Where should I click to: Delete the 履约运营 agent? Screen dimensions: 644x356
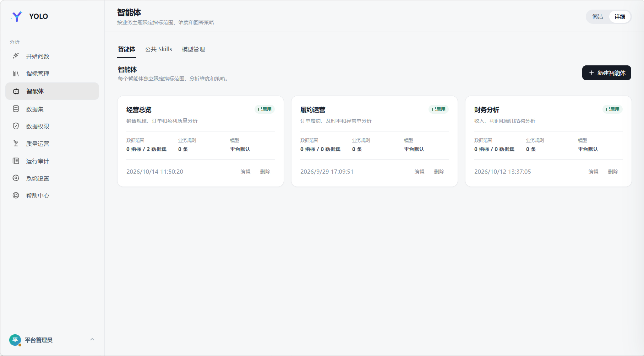[x=439, y=172]
